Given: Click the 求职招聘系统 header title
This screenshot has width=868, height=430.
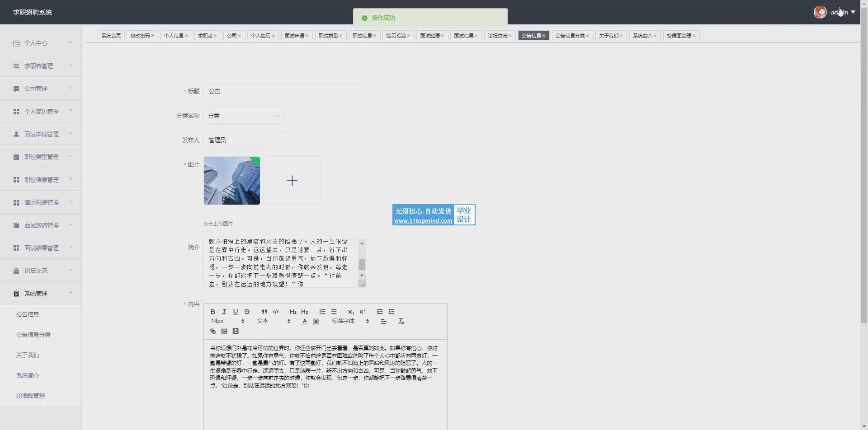Looking at the screenshot, I should [33, 12].
